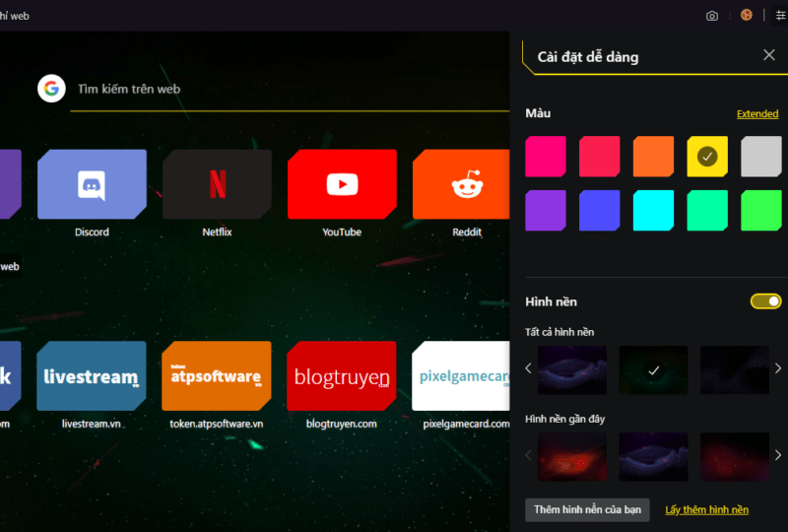Image resolution: width=788 pixels, height=532 pixels.
Task: Select the blue wave recent wallpaper
Action: (x=653, y=456)
